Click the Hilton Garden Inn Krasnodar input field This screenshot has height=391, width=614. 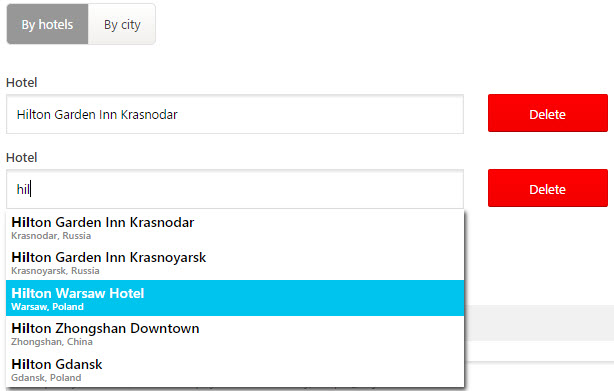point(235,114)
